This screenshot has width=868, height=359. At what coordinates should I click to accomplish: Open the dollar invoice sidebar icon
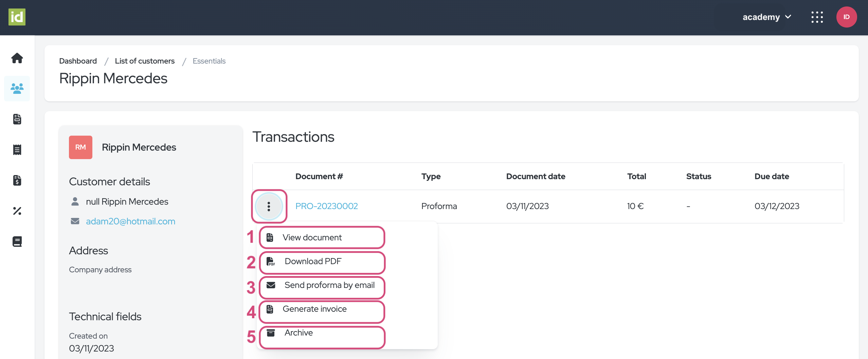tap(17, 181)
